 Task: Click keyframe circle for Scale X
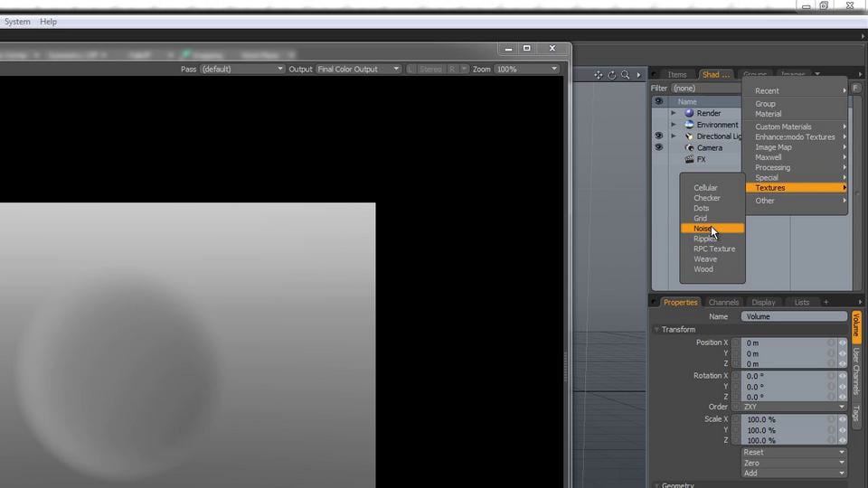point(831,419)
